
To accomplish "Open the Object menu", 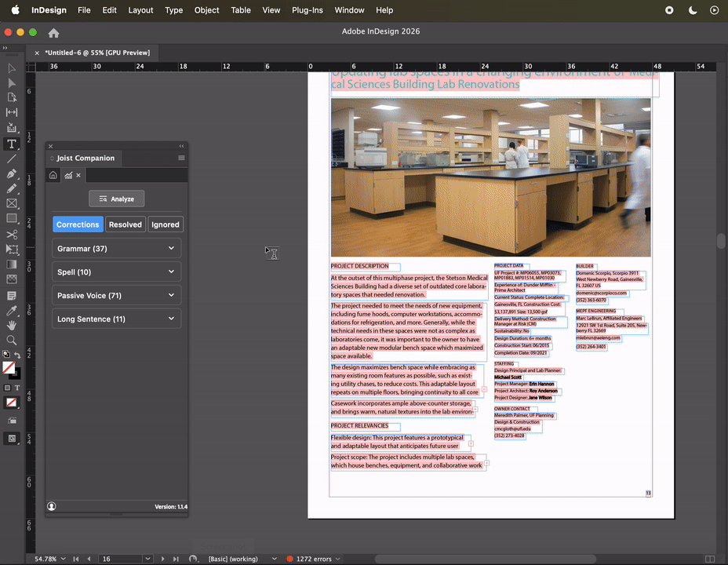I will pyautogui.click(x=206, y=10).
